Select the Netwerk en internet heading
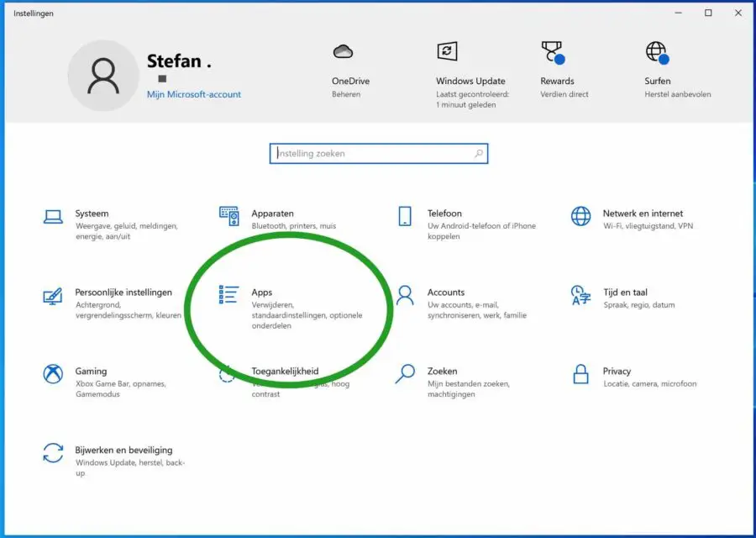 pos(643,214)
